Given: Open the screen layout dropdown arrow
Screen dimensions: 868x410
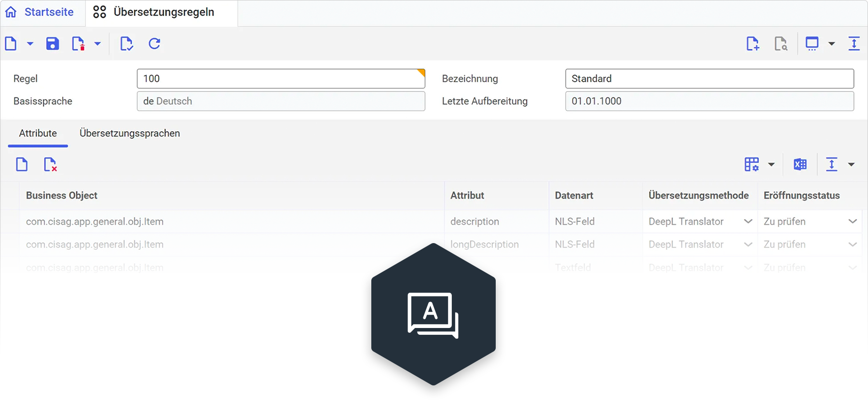Looking at the screenshot, I should click(832, 44).
